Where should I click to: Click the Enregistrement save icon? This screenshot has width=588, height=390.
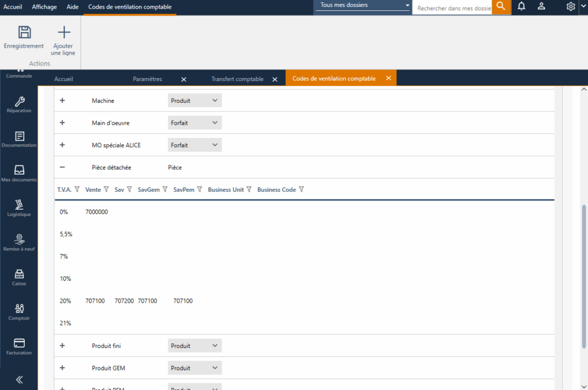[x=24, y=32]
